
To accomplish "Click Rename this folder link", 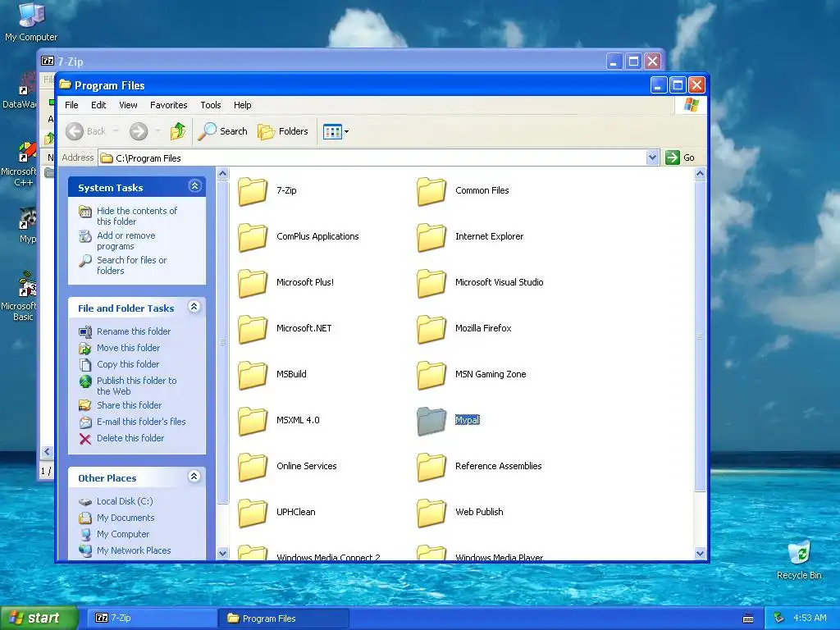I will tap(134, 331).
